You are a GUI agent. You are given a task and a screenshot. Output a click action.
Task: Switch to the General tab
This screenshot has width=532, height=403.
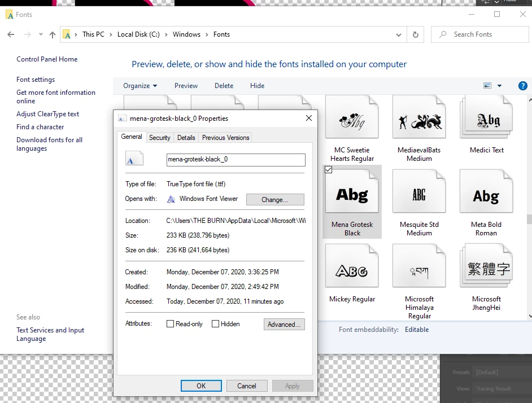click(x=132, y=137)
